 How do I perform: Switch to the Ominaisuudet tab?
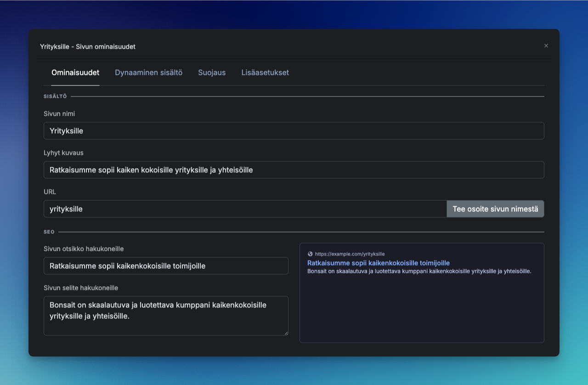click(75, 73)
